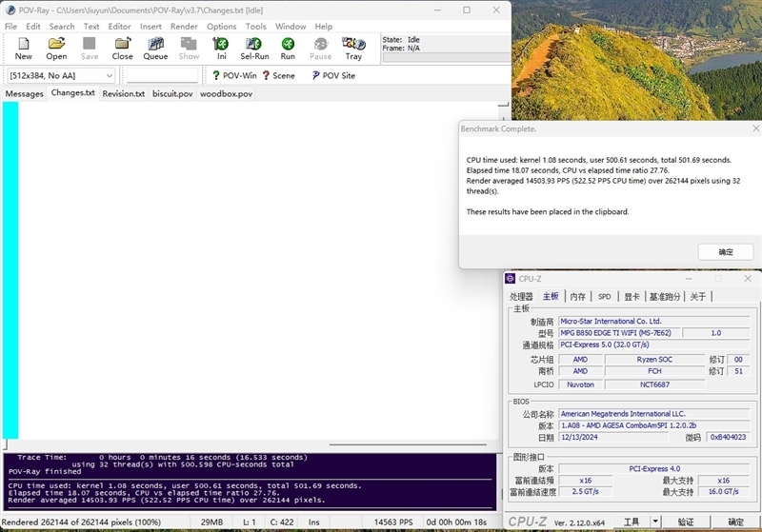Switch to the biscuit.pov tab

click(172, 93)
